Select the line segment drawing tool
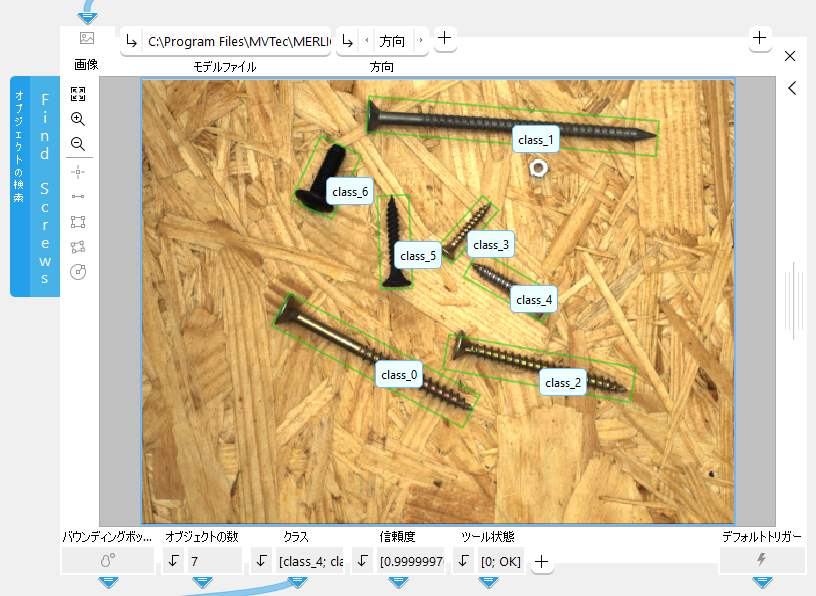 (78, 196)
